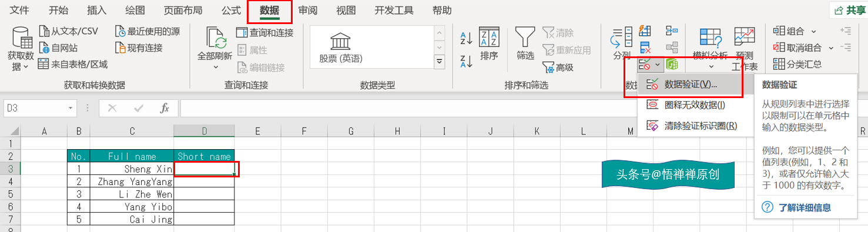Switch to the 开始 tab
868x232 pixels.
coord(58,10)
